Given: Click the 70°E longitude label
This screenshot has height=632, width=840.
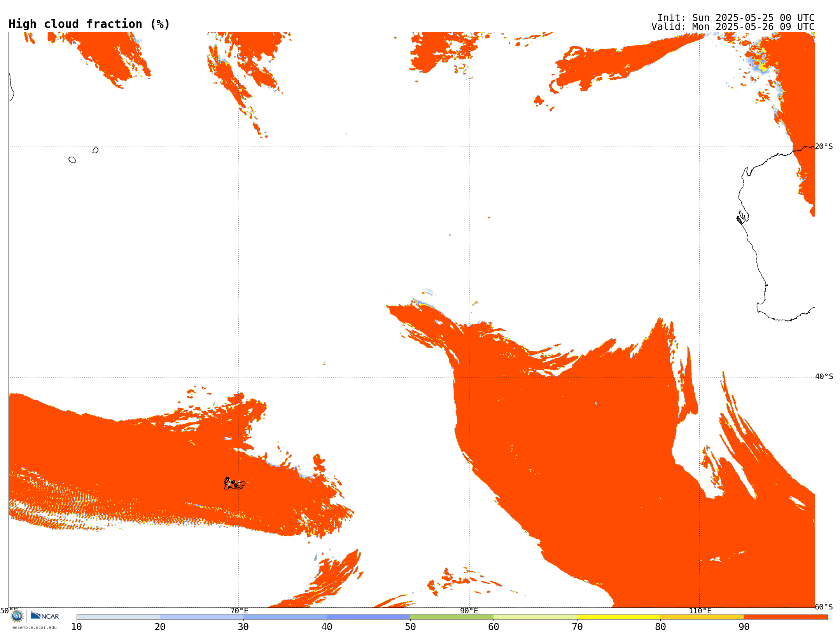Looking at the screenshot, I should click(239, 611).
